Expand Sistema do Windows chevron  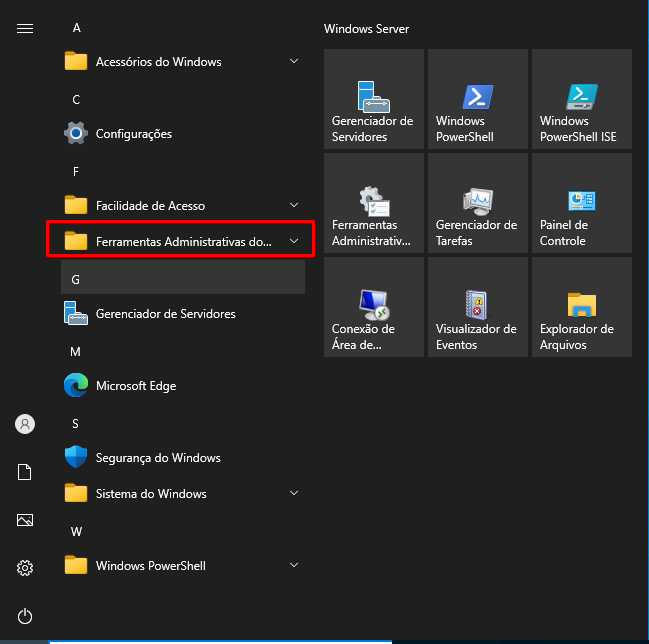click(294, 493)
